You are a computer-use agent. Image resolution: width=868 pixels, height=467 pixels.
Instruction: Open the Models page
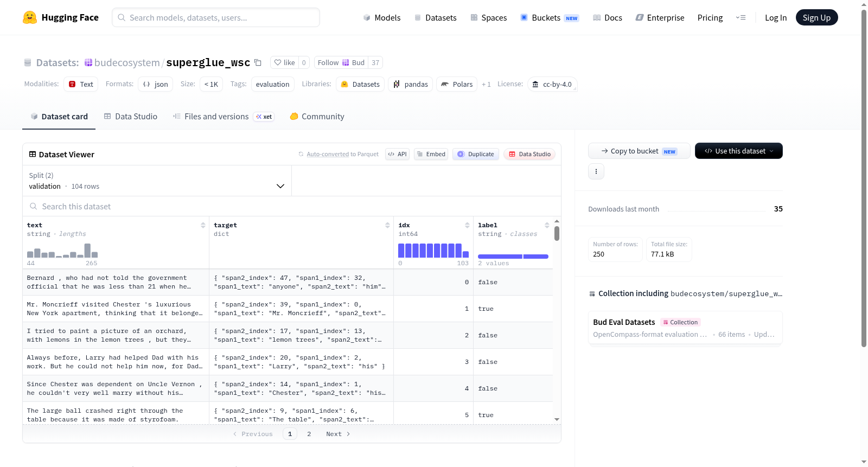pos(382,17)
